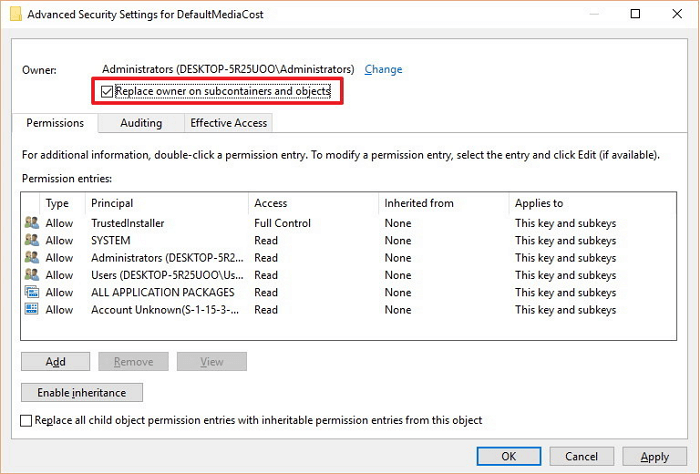Confirm with the OK button
This screenshot has width=700, height=474.
coord(508,456)
